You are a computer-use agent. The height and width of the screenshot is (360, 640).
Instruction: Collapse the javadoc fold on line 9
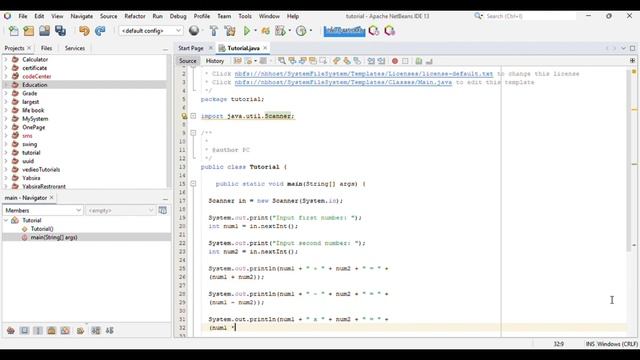tap(193, 133)
